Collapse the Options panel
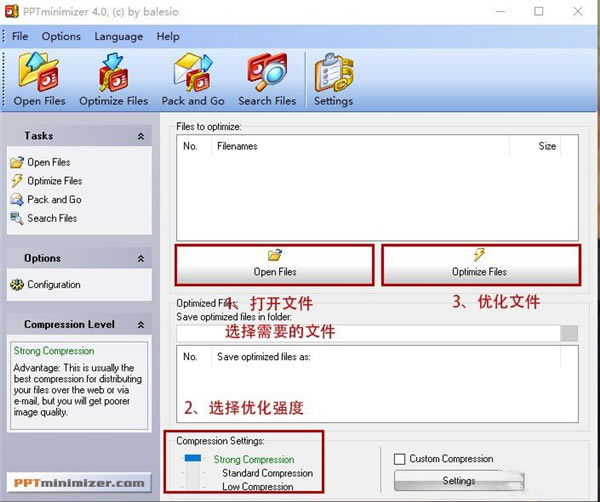Viewport: 600px width, 502px height. click(141, 259)
